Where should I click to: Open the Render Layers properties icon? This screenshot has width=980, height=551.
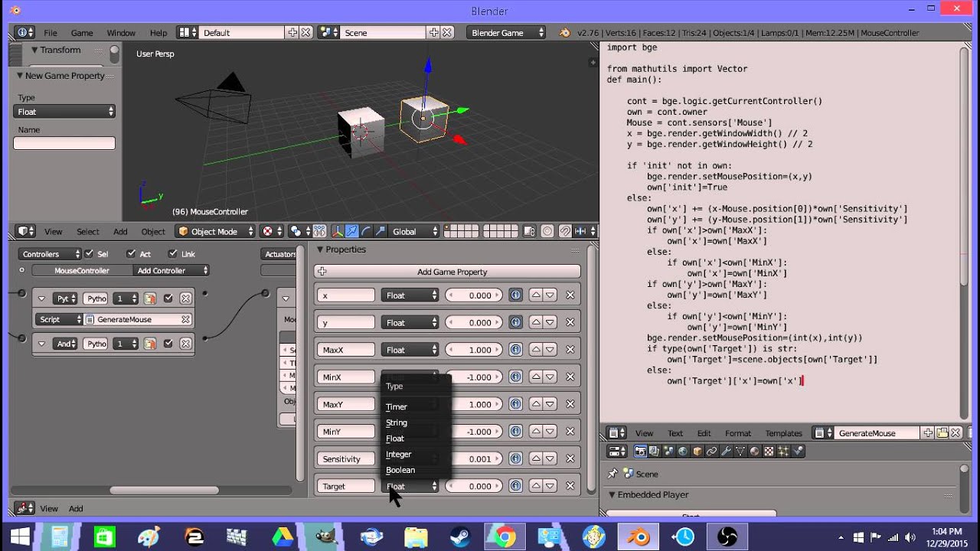pyautogui.click(x=654, y=452)
